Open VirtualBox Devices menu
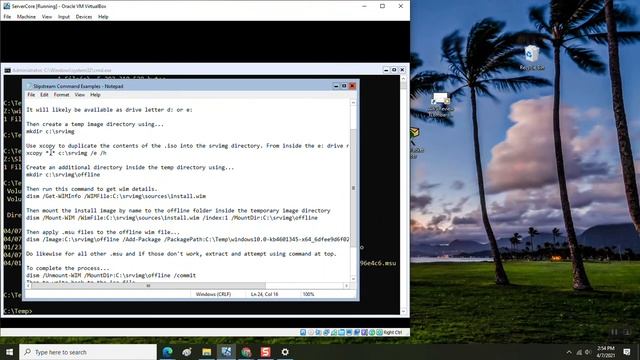 84,17
